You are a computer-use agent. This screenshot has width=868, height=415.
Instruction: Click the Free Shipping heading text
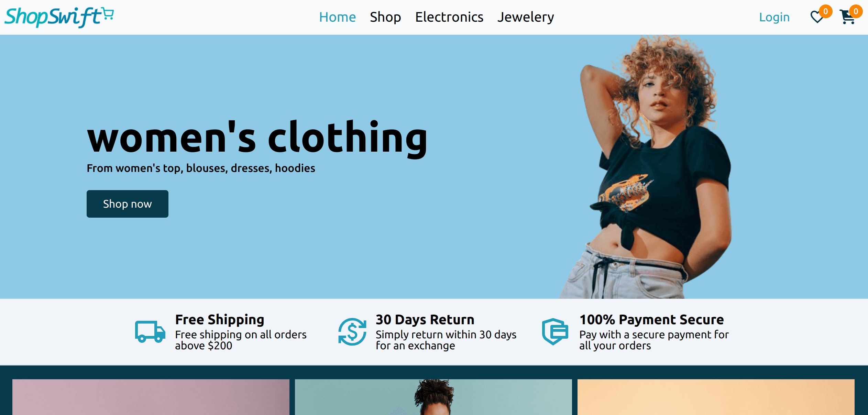click(x=220, y=320)
